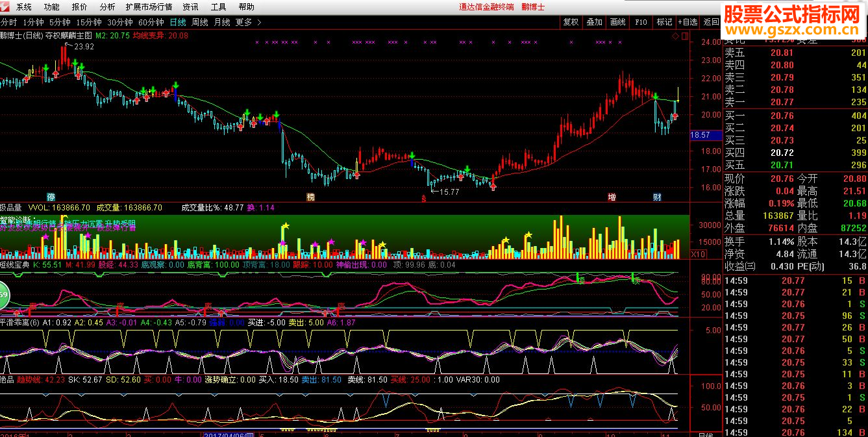
Task: Click the 买二 price 20.74
Action: pos(782,129)
